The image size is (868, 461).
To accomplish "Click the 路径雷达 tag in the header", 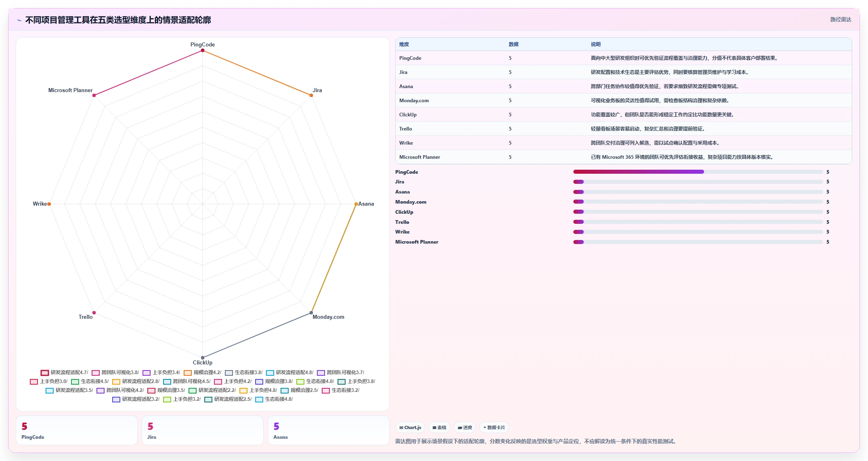I will coord(841,19).
